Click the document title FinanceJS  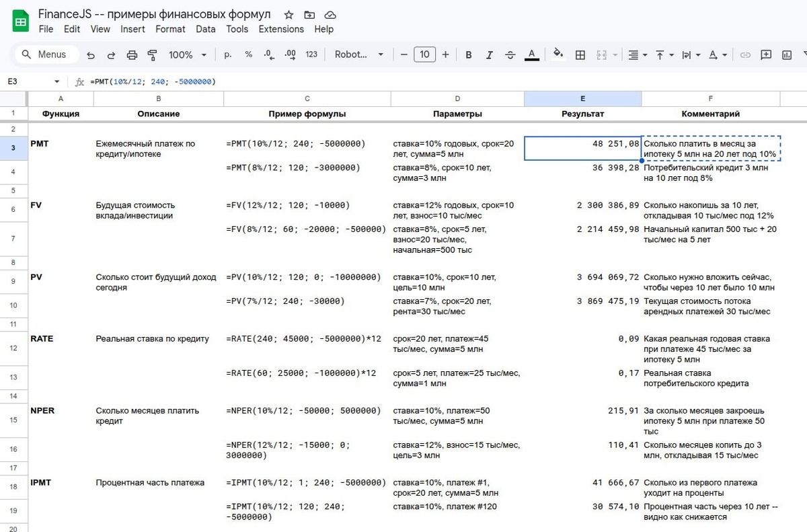pyautogui.click(x=155, y=14)
